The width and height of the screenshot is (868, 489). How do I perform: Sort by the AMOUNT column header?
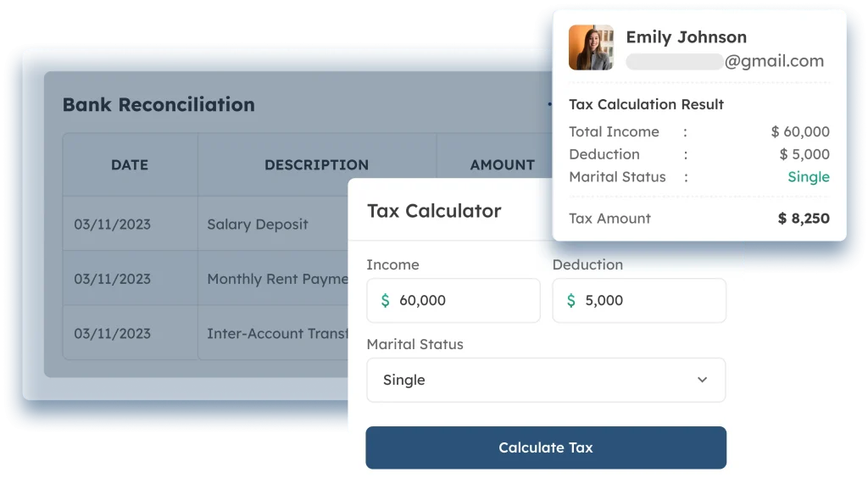[503, 165]
